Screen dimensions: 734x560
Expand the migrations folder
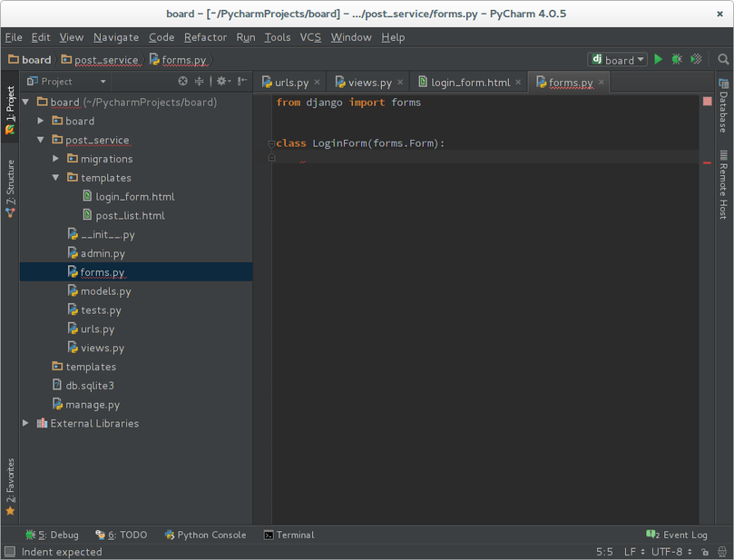[x=55, y=158]
